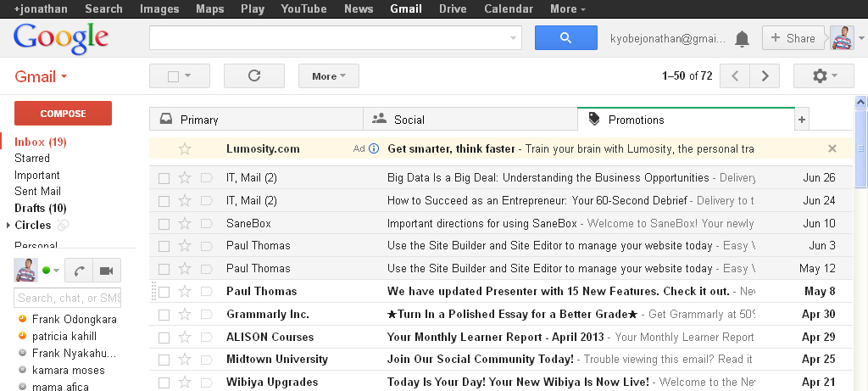Screen dimensions: 868x391
Task: Go to older emails with next arrow
Action: pos(765,75)
